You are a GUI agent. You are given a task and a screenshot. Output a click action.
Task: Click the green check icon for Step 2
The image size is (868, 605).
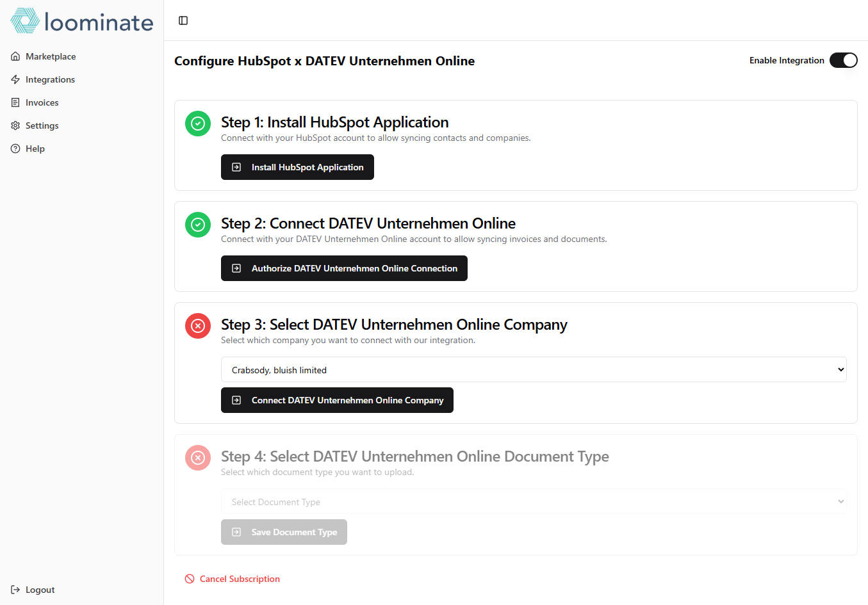(198, 225)
